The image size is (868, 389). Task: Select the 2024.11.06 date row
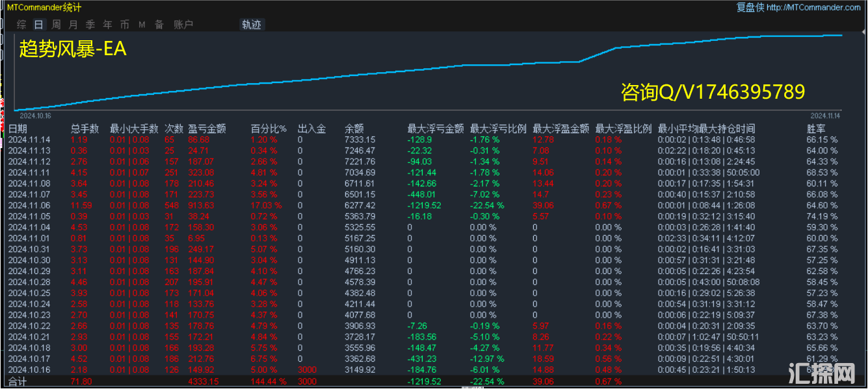pyautogui.click(x=29, y=205)
